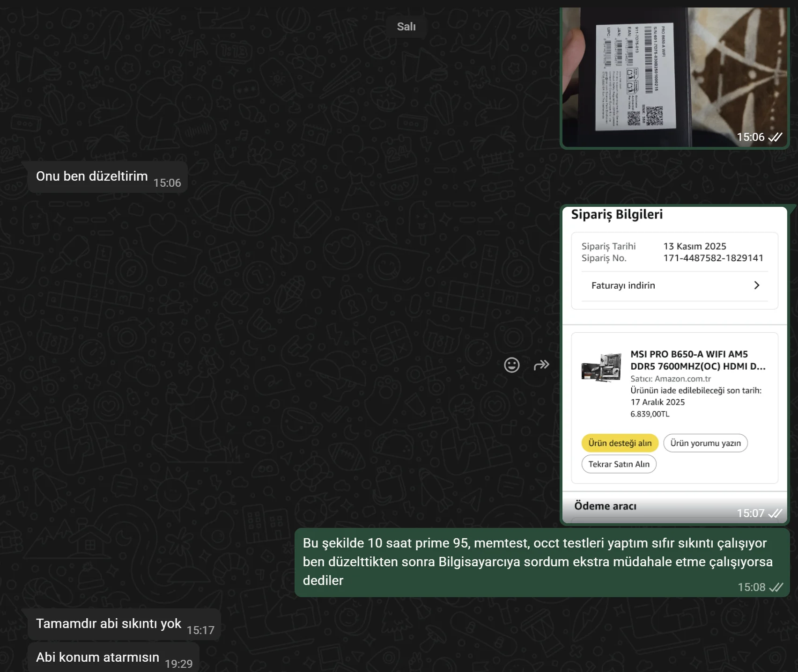
Task: Click the 19:29 timestamp
Action: (x=178, y=664)
